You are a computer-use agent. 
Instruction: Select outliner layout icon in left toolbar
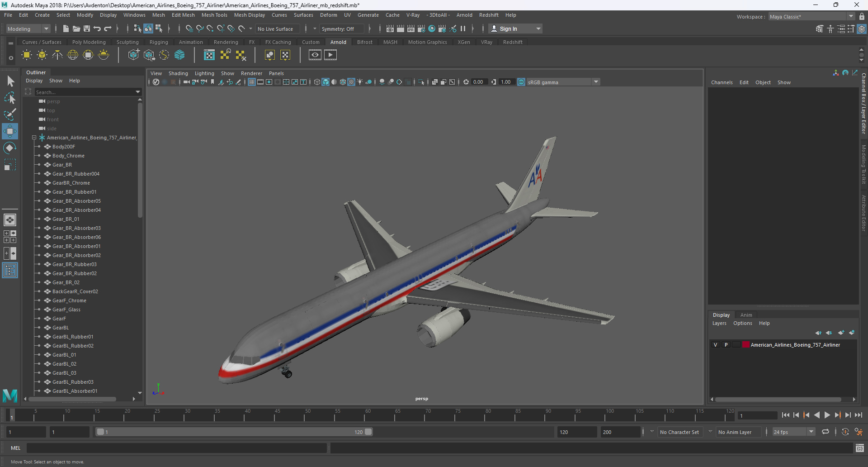tap(10, 271)
